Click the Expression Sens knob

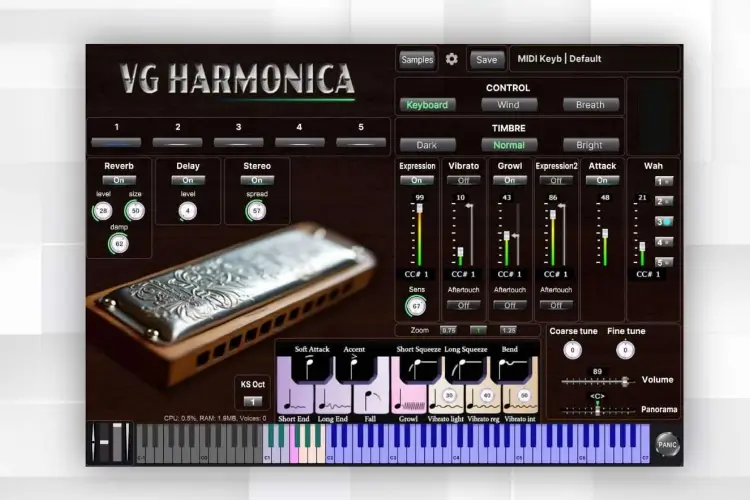416,306
